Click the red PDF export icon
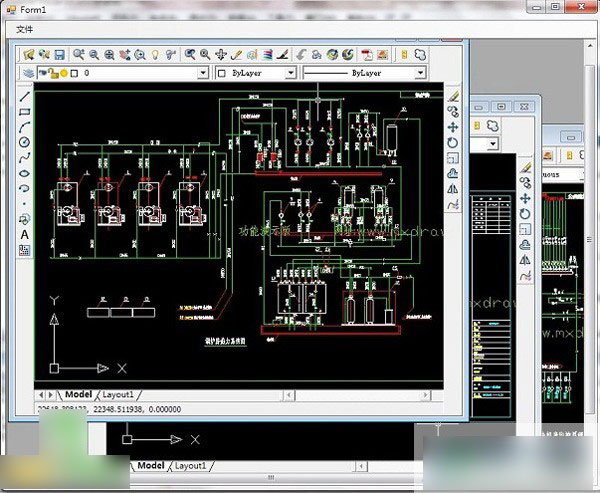This screenshot has height=493, width=600. [367, 55]
